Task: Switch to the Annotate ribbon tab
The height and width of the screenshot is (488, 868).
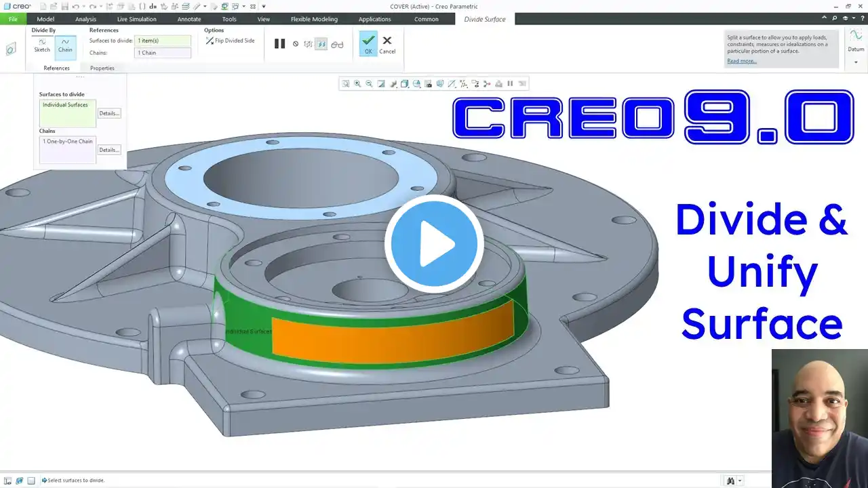Action: [189, 19]
